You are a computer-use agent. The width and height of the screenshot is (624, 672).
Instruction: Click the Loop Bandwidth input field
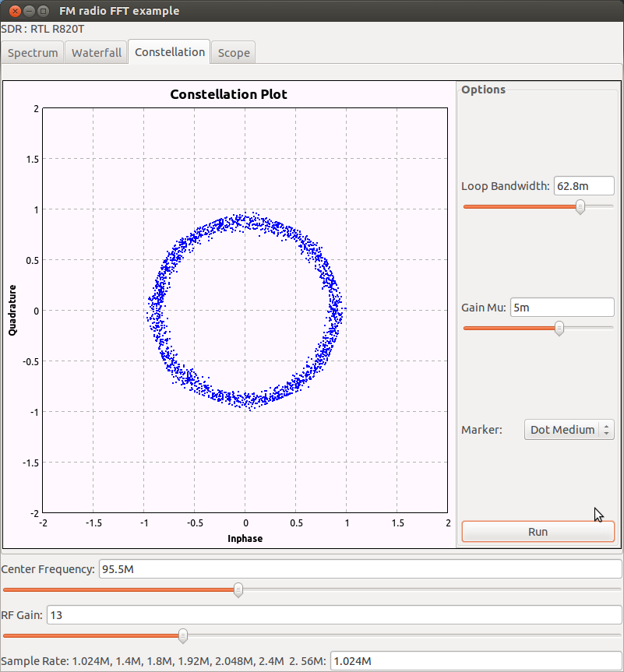tap(583, 185)
